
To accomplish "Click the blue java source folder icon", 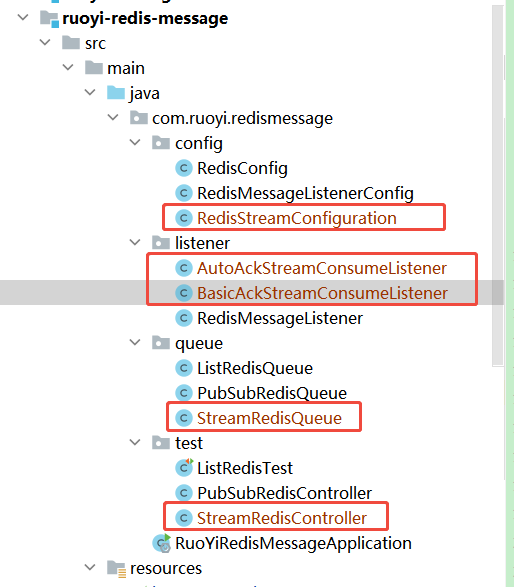I will [x=116, y=93].
